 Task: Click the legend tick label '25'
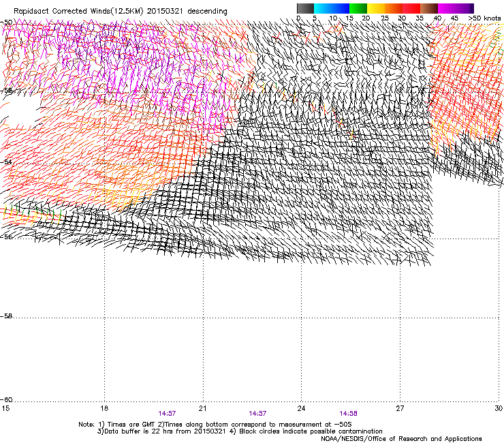[x=385, y=18]
